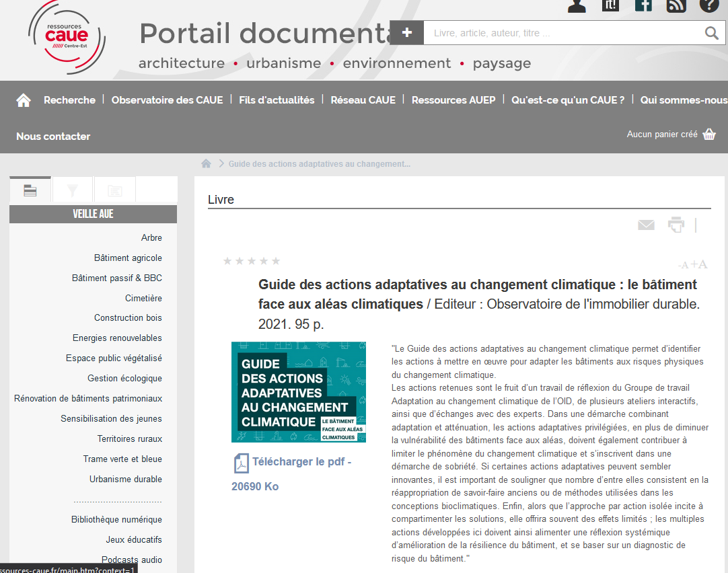Open Nous contacter page
The width and height of the screenshot is (728, 573).
point(53,137)
